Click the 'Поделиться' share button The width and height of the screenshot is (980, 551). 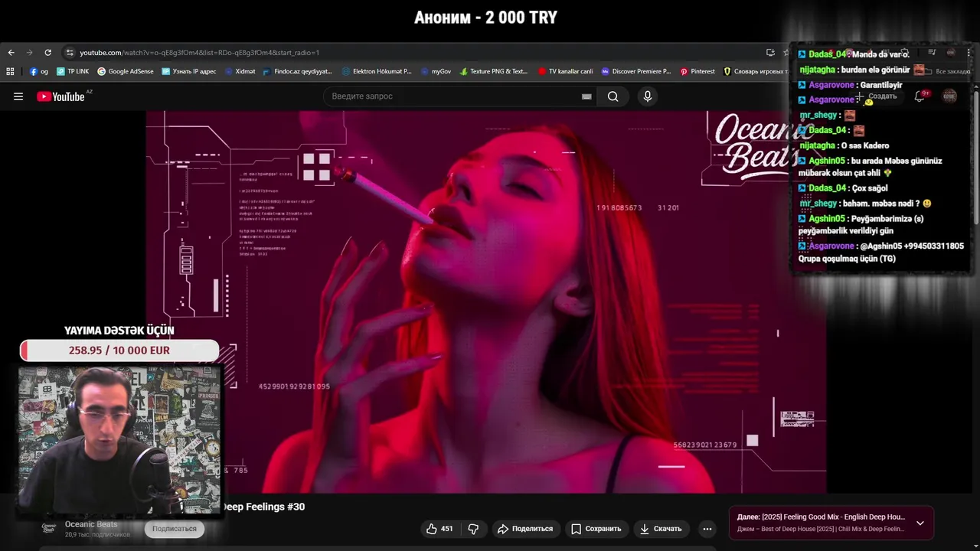(x=525, y=529)
